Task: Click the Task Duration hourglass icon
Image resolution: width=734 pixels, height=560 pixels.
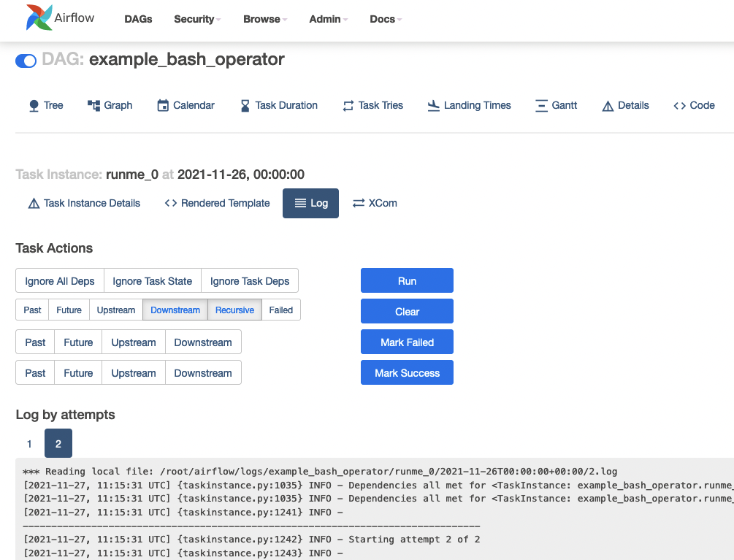Action: tap(245, 106)
